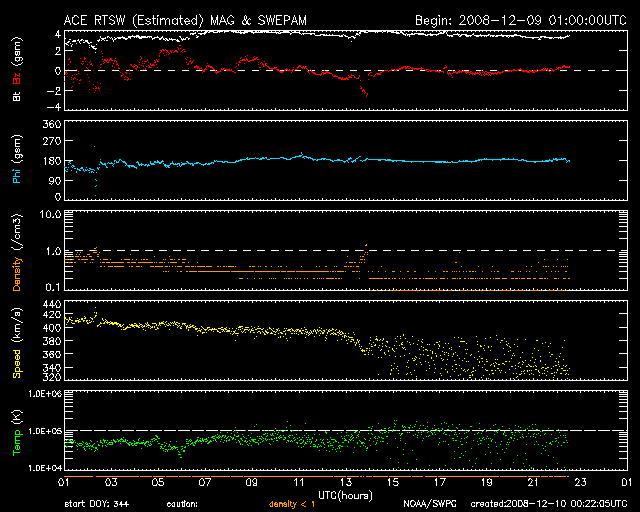Image resolution: width=640 pixels, height=512 pixels.
Task: Click the '0.1' tick label on Density axis
Action: pos(53,287)
